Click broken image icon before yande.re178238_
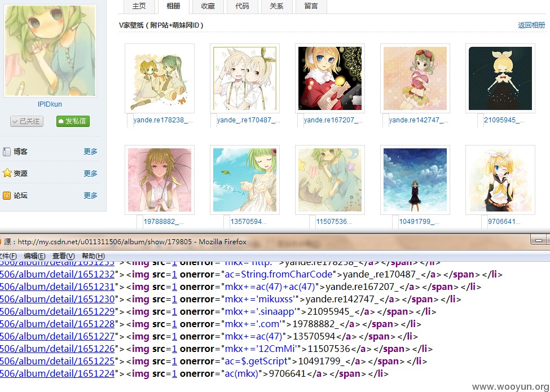550x392 pixels. pyautogui.click(x=130, y=120)
